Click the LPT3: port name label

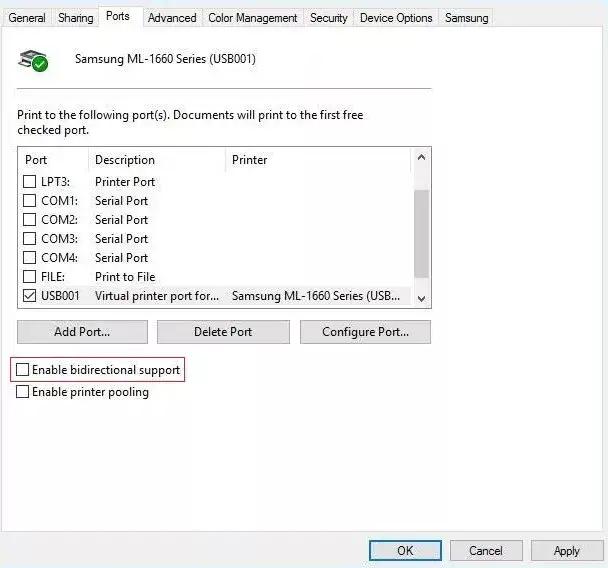tap(55, 181)
